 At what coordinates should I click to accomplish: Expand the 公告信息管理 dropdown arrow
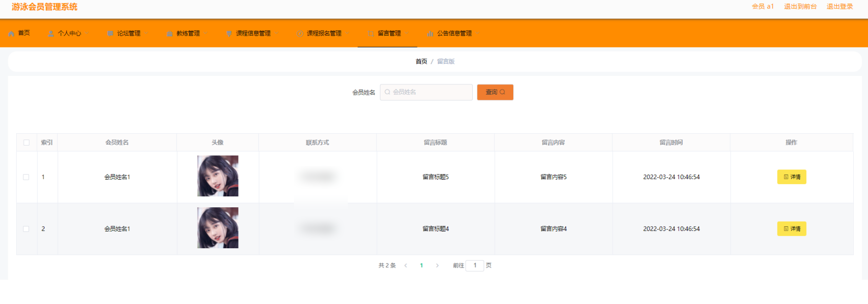point(478,34)
